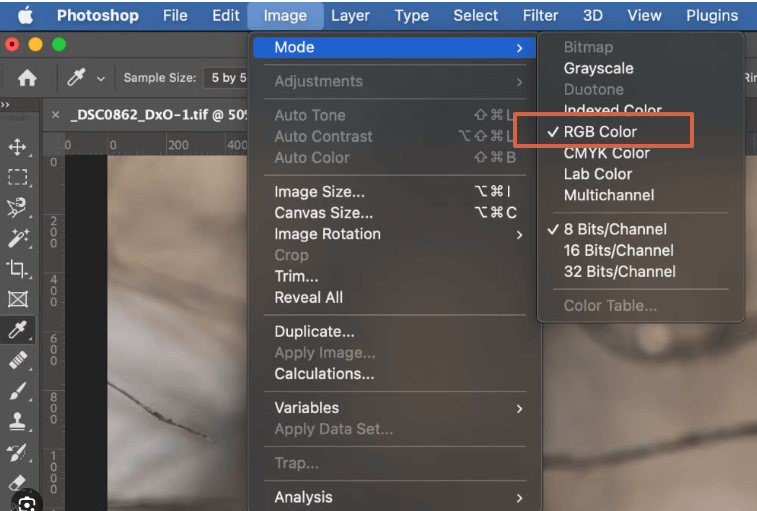Open the Photoshop application menu
Viewport: 757px width, 511px height.
[98, 15]
